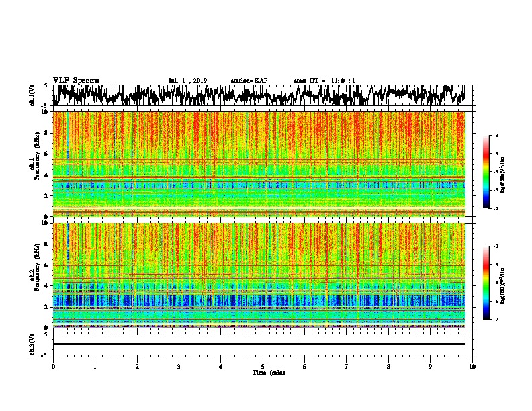The height and width of the screenshot is (411, 532).
Task: Click time-axis tick label "7"
Action: [x=347, y=367]
